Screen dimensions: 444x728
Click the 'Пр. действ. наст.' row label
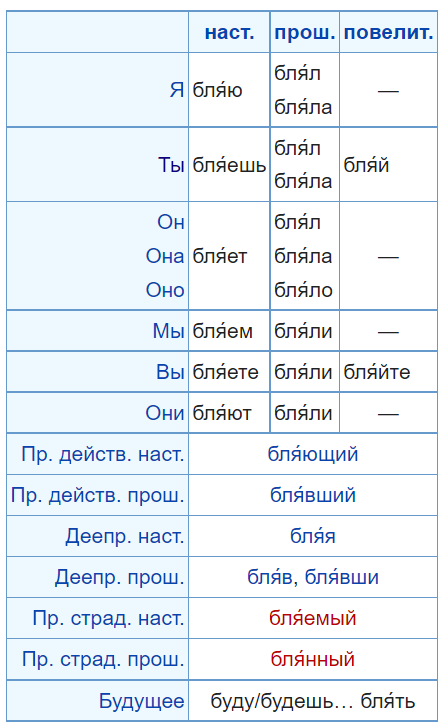click(103, 454)
